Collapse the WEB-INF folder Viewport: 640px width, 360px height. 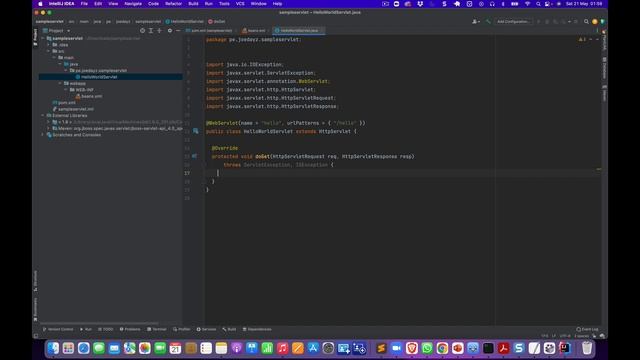point(66,90)
